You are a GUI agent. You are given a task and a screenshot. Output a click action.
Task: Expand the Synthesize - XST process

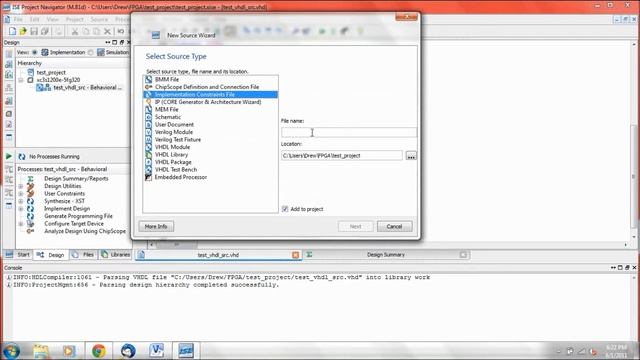[x=21, y=201]
